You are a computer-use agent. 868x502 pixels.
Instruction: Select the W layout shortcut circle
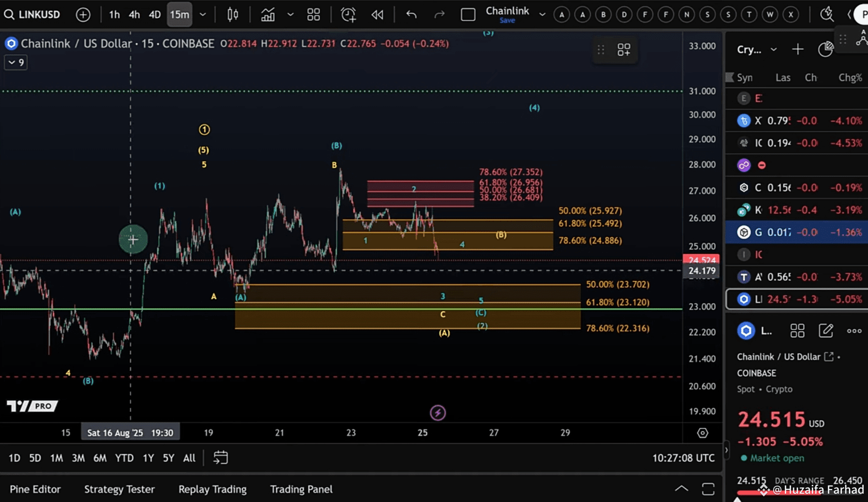(x=770, y=14)
